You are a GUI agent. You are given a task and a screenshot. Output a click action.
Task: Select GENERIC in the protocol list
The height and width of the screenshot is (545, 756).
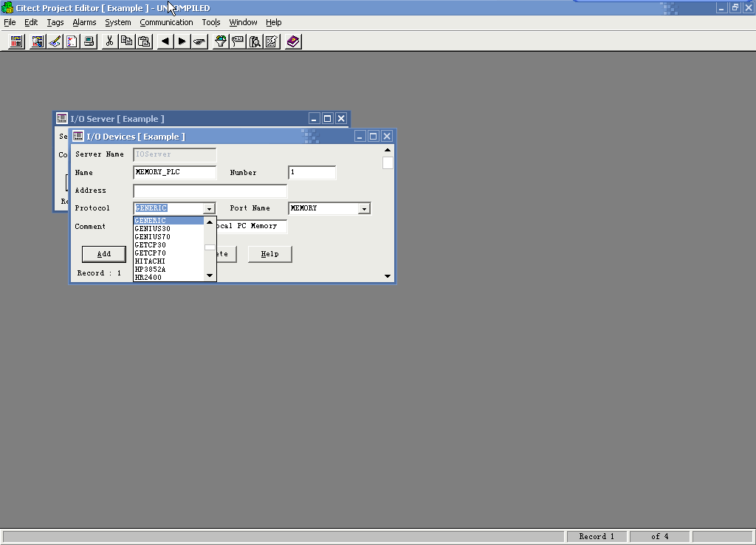click(169, 220)
